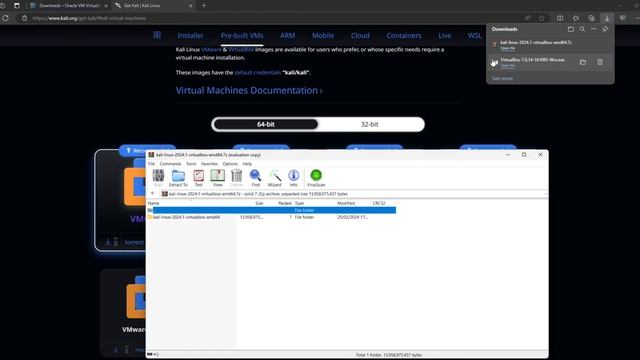Open the Favorites menu in WinRAR

click(209, 164)
